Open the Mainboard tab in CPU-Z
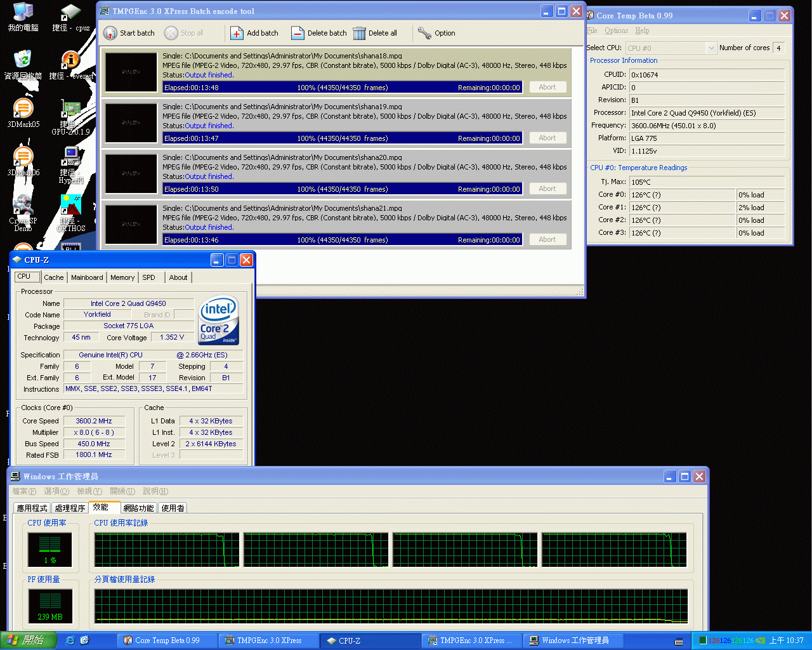Viewport: 812px width, 650px height. [87, 277]
